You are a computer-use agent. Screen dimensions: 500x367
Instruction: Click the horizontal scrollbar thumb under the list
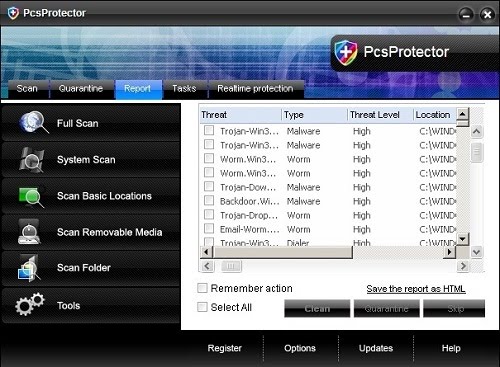pos(284,252)
